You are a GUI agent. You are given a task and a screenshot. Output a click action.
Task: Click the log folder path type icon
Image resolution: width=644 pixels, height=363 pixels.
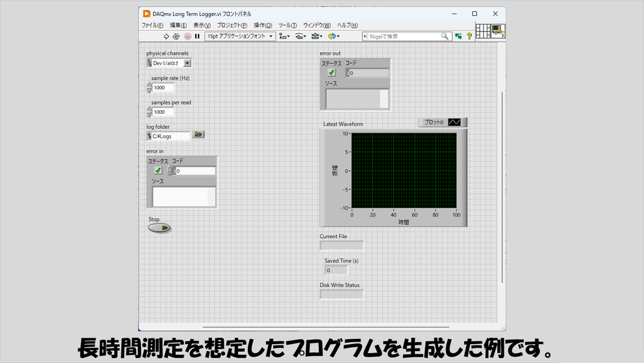[149, 136]
